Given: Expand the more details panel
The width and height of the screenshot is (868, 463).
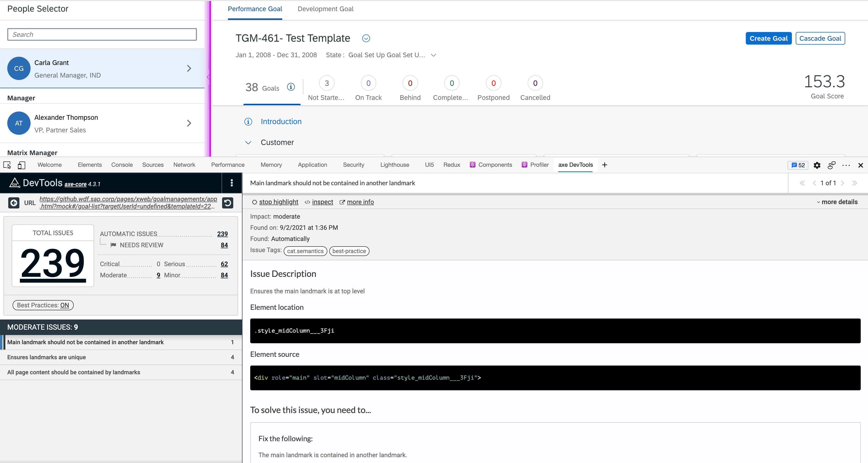Looking at the screenshot, I should 838,202.
